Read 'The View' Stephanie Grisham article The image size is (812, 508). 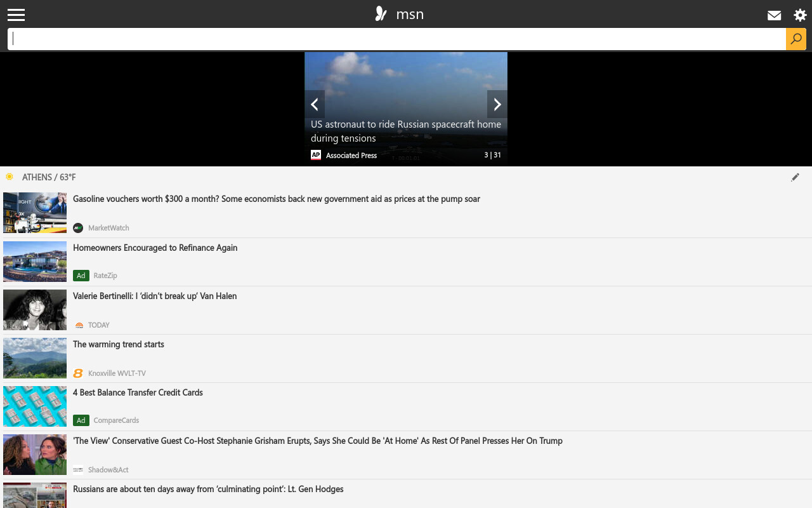318,441
